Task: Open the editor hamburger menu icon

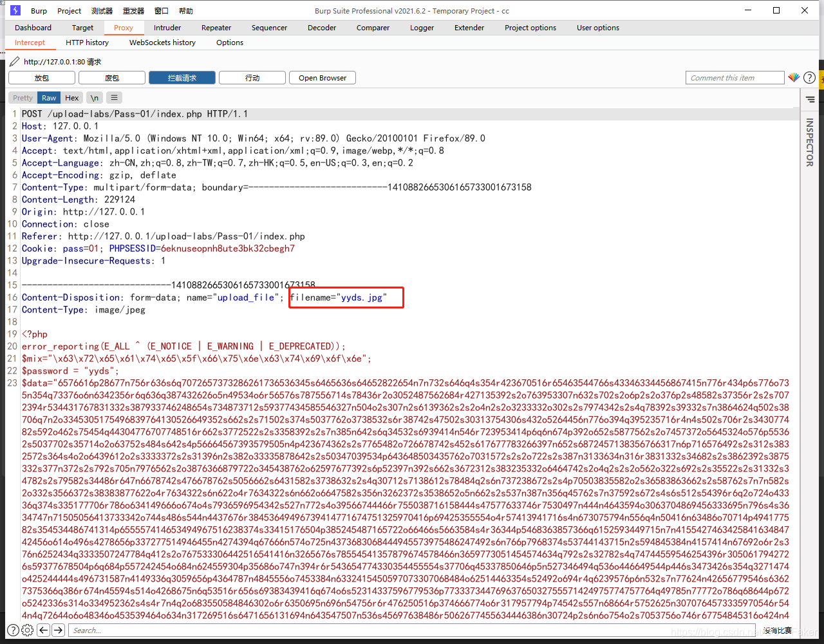Action: pos(114,98)
